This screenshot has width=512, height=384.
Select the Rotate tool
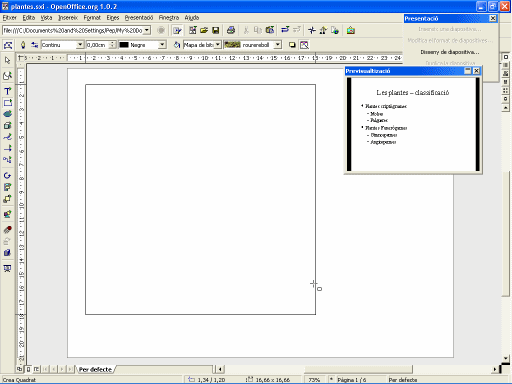[x=7, y=175]
